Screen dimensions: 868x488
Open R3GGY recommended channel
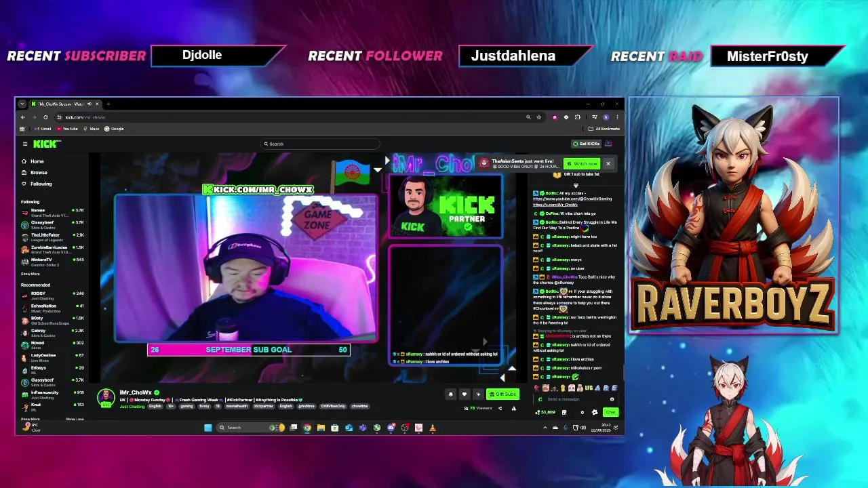tap(52, 296)
